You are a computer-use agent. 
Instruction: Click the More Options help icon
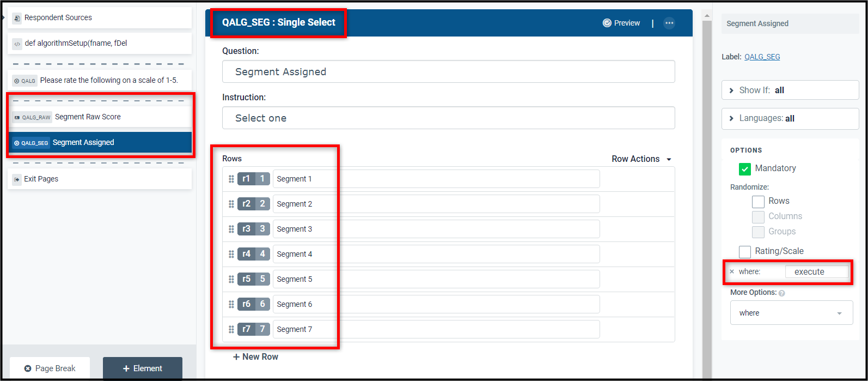782,293
